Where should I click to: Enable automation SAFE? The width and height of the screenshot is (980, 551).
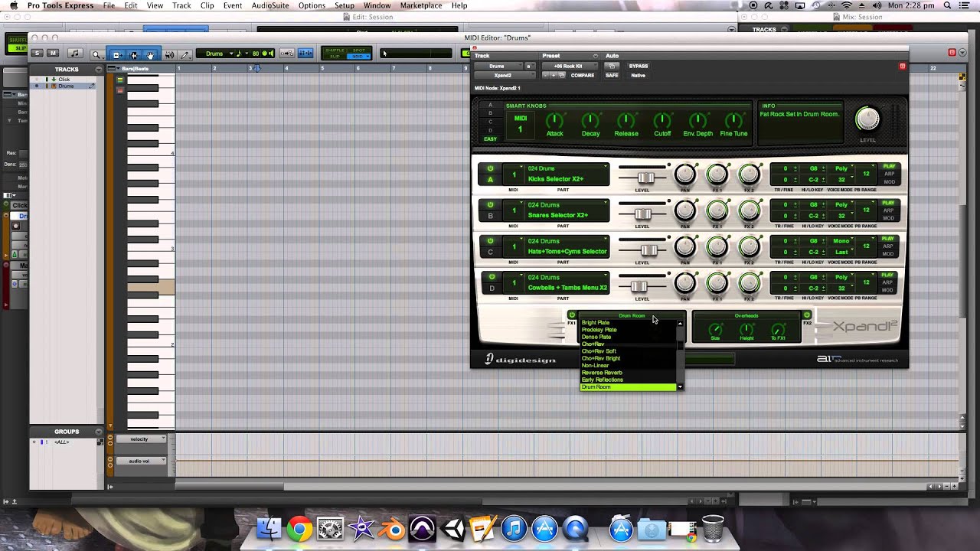(612, 76)
